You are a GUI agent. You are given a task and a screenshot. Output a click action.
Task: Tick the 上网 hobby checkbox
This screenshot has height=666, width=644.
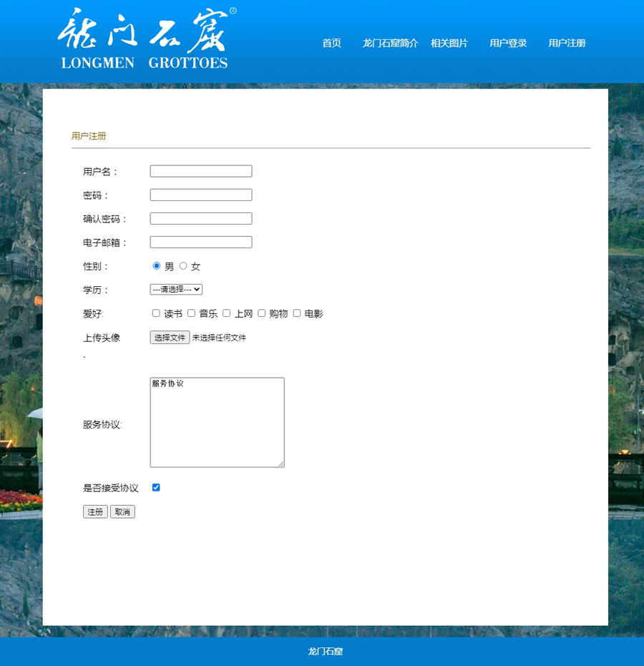226,313
